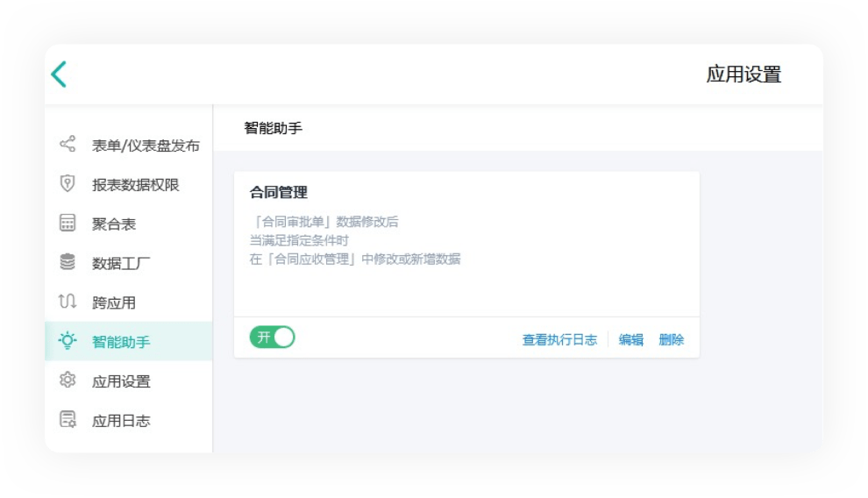Click 编辑 on the 合同管理 card
The height and width of the screenshot is (498, 868).
pyautogui.click(x=631, y=340)
